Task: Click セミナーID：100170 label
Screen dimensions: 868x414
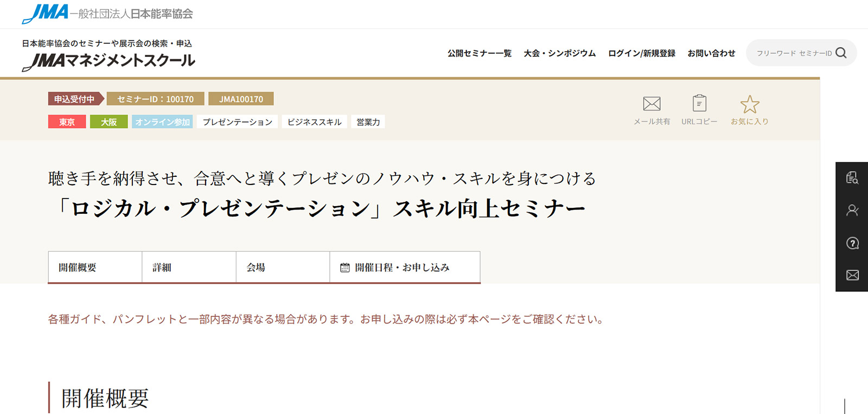Action: 155,99
